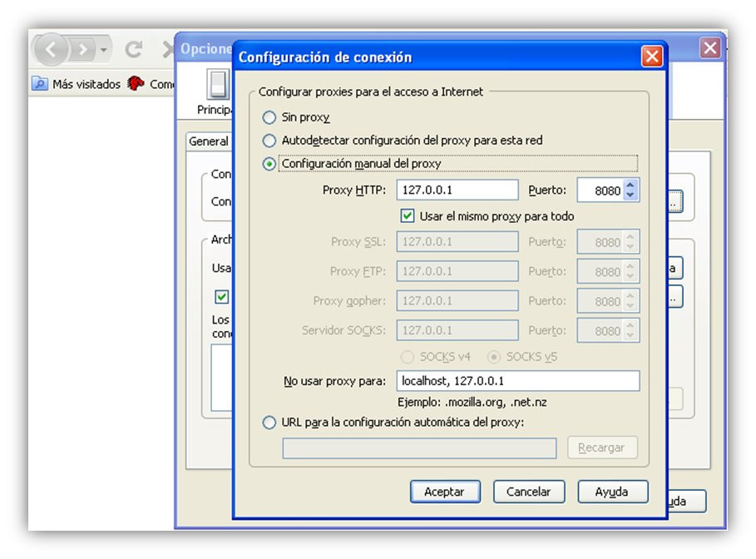
Task: Click the Aceptar button
Action: 445,492
